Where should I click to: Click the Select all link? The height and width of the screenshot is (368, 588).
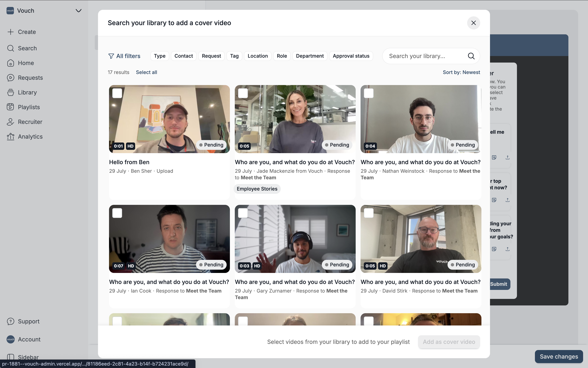click(147, 72)
